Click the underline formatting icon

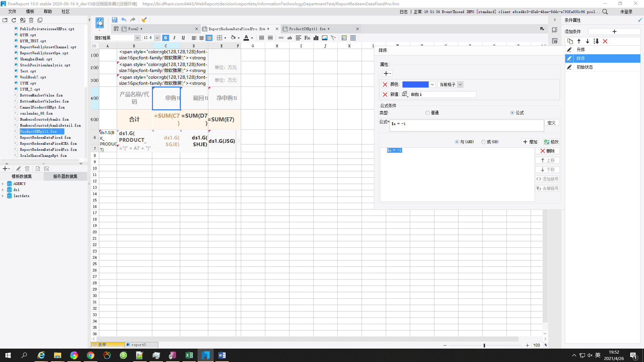pyautogui.click(x=183, y=38)
